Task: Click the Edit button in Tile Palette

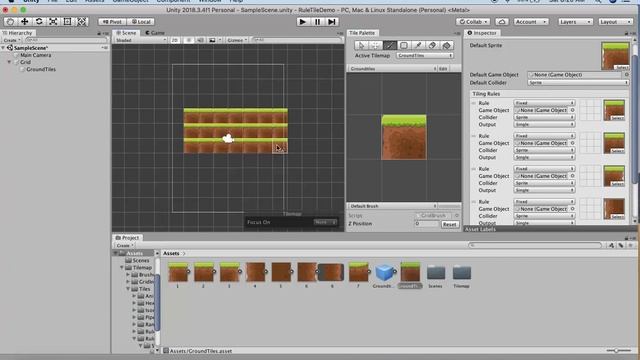Action: pyautogui.click(x=443, y=69)
